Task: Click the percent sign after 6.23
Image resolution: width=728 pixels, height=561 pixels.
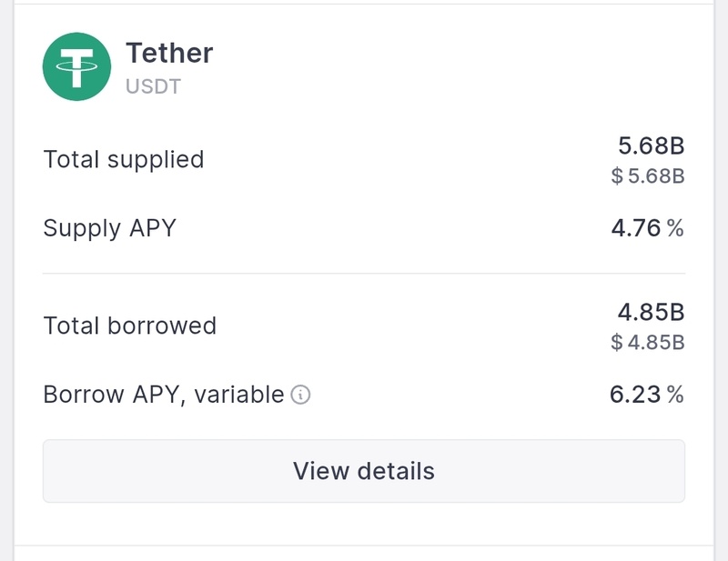Action: [675, 395]
